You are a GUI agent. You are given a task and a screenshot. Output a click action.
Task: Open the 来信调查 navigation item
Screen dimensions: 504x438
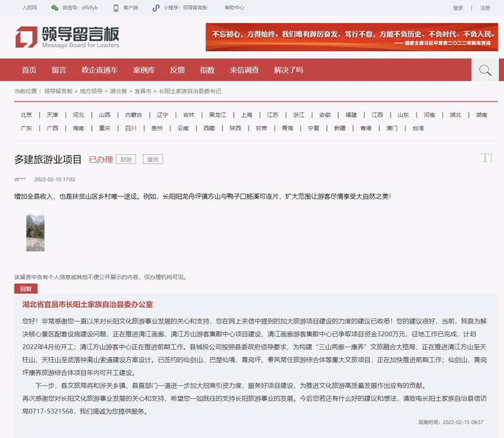(244, 70)
